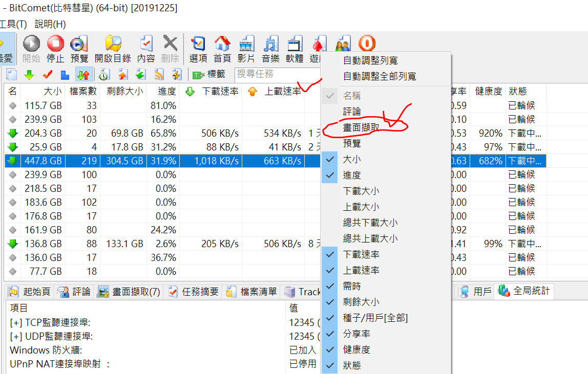Screen dimensions: 588x374
Task: Click the 開始 (Start) play toolbar icon
Action: [x=32, y=49]
